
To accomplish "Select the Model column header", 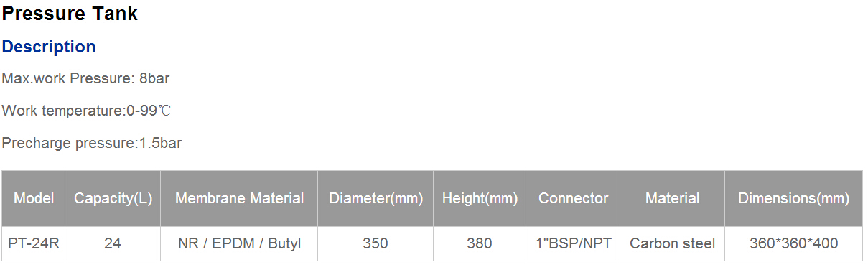I will tap(34, 198).
